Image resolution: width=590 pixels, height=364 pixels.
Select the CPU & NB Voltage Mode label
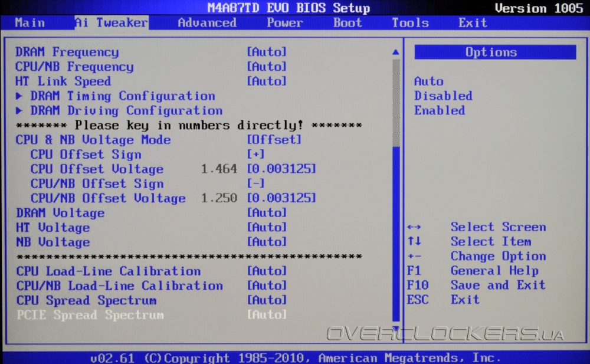click(93, 140)
